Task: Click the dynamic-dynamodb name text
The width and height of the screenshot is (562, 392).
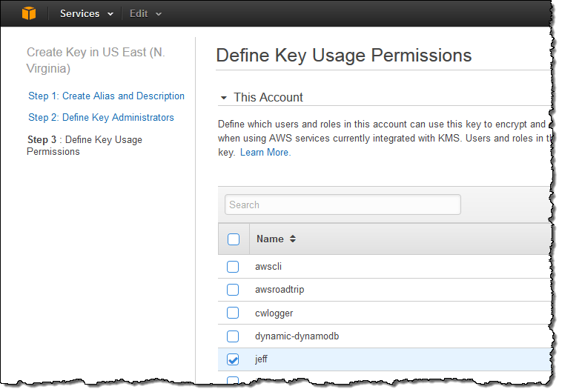Action: (x=297, y=336)
